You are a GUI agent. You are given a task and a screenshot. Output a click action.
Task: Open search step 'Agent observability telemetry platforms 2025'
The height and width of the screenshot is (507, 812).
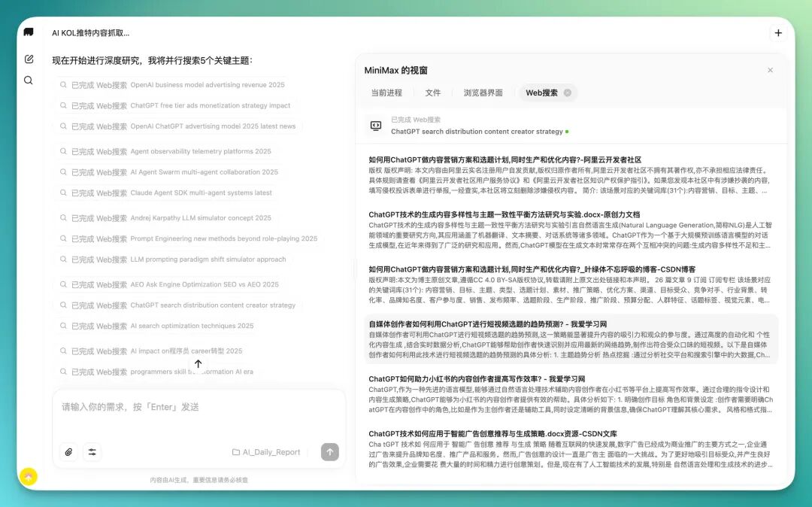click(x=165, y=152)
